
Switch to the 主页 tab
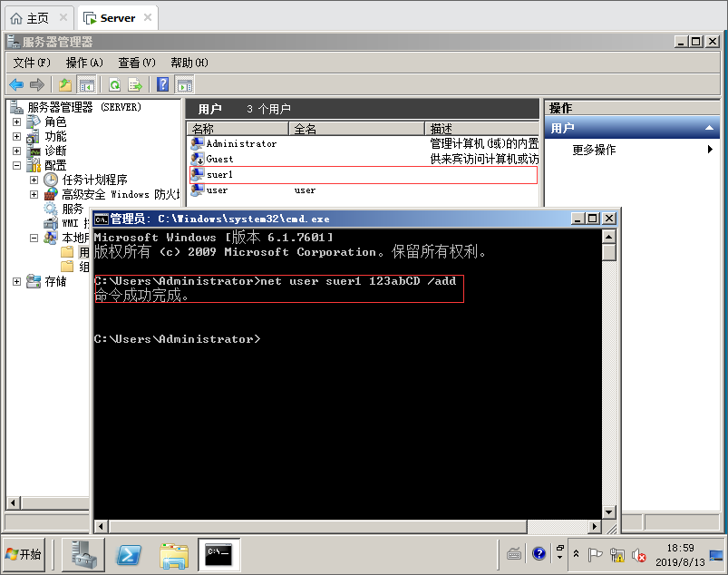pos(38,17)
